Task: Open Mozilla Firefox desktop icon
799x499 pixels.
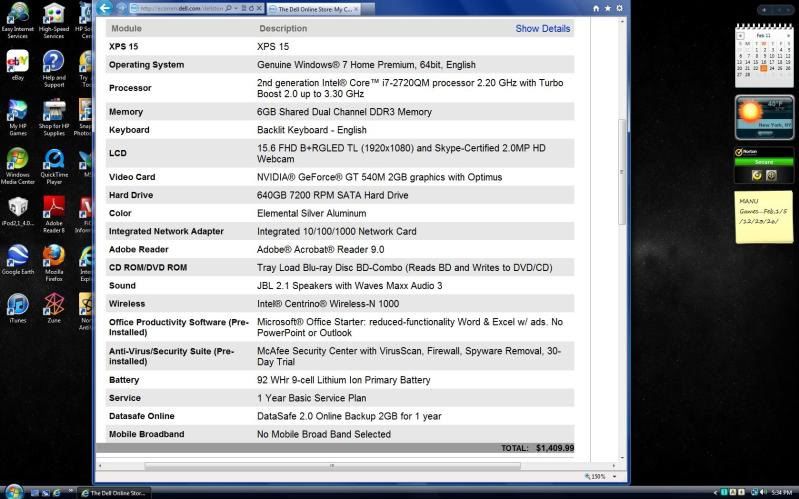Action: pos(54,262)
